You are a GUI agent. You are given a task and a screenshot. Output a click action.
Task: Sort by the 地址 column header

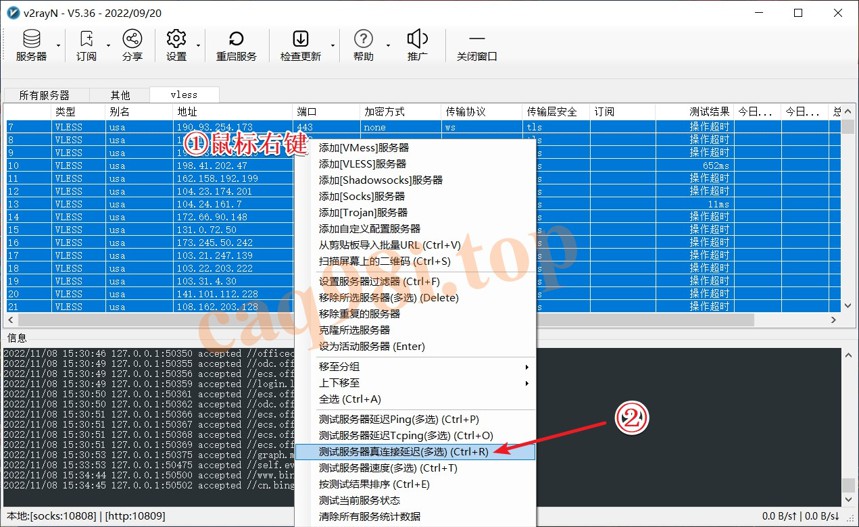coord(233,112)
